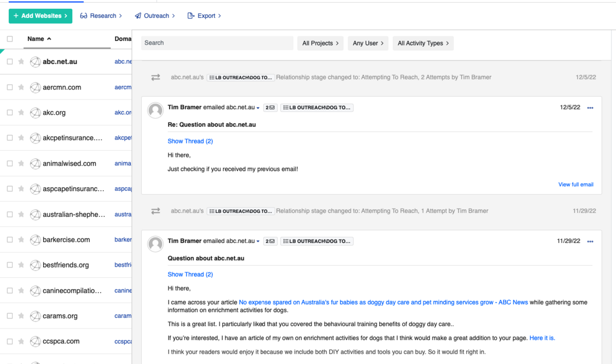Viewport: 616px width, 364px height.
Task: Click View full email link
Action: tap(575, 185)
